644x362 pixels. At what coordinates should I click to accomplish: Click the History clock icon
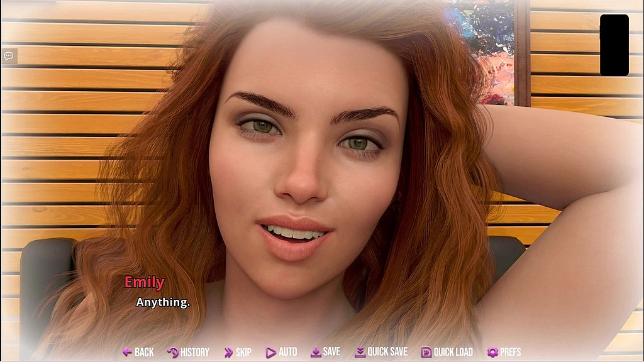click(172, 353)
